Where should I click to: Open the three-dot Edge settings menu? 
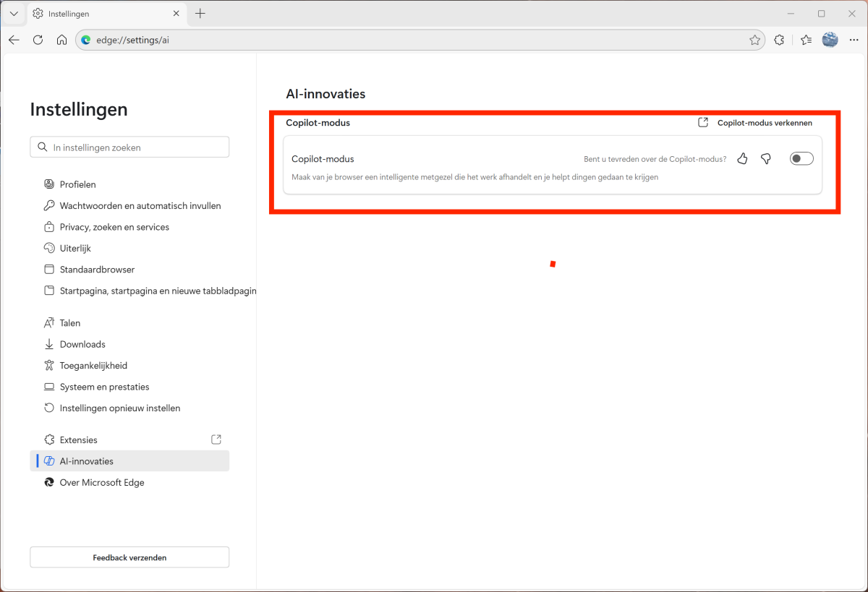click(x=854, y=40)
